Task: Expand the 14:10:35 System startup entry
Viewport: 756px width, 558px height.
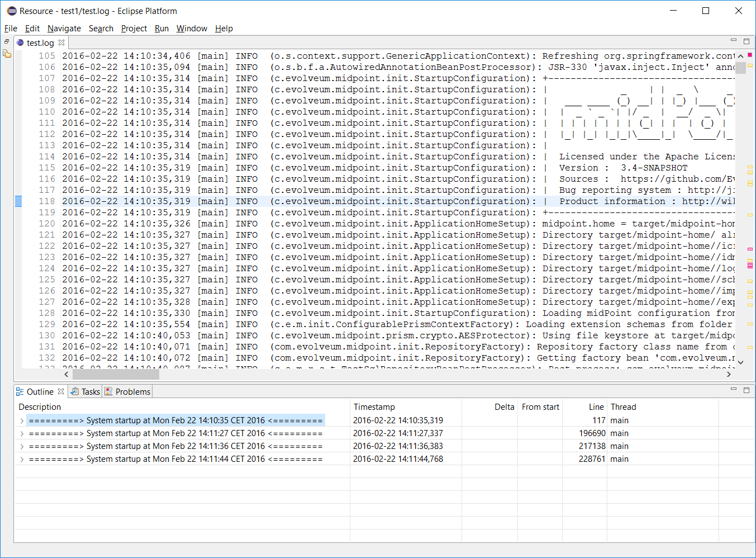Action: tap(22, 420)
